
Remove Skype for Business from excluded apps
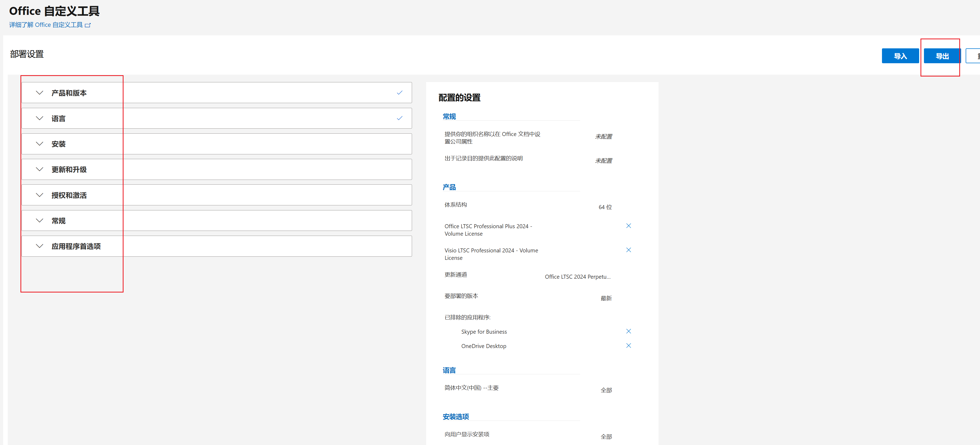pyautogui.click(x=629, y=331)
